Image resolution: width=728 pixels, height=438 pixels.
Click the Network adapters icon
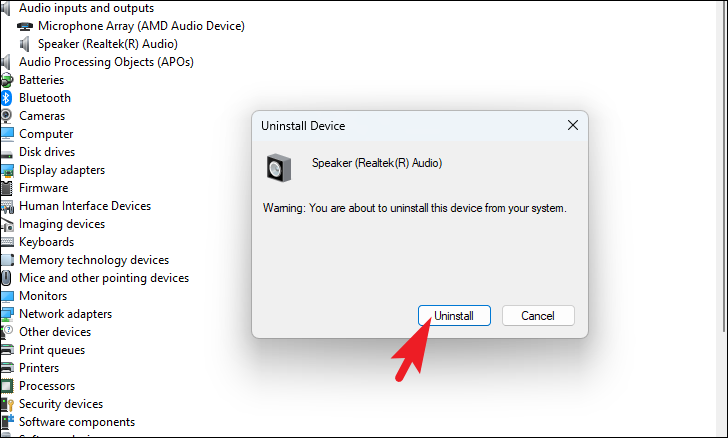[x=7, y=314]
